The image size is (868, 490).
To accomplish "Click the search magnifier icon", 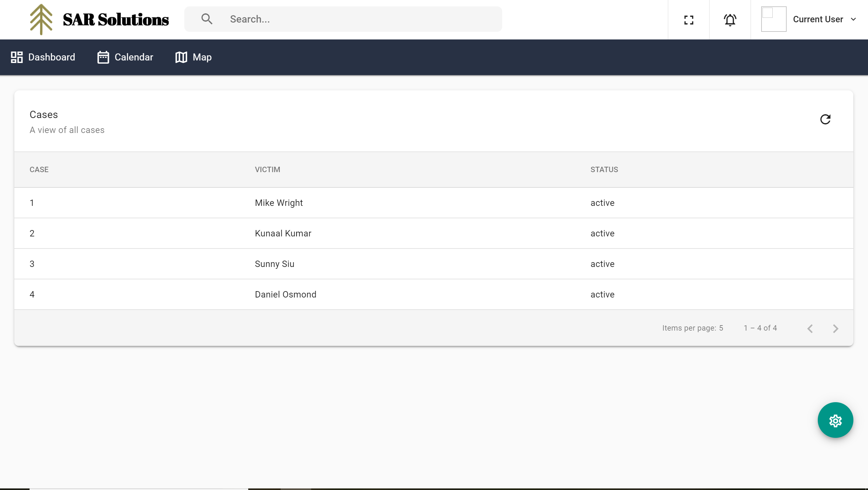I will pyautogui.click(x=207, y=19).
